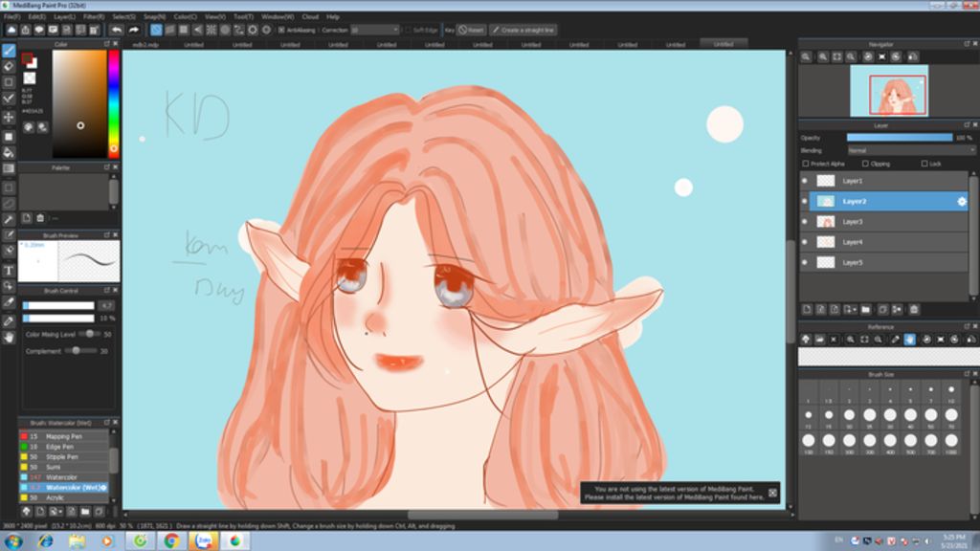The width and height of the screenshot is (980, 551).
Task: Select the Stipple Pen brush
Action: (x=63, y=456)
